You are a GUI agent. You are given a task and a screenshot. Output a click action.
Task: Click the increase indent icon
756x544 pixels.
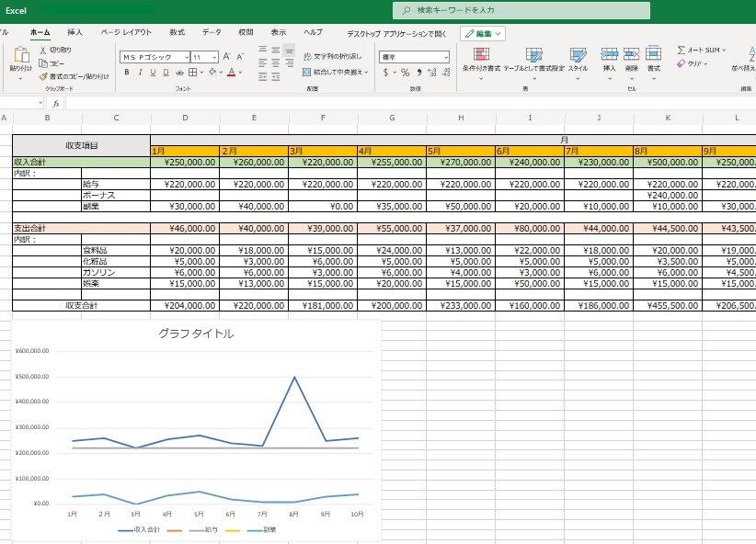coord(276,76)
